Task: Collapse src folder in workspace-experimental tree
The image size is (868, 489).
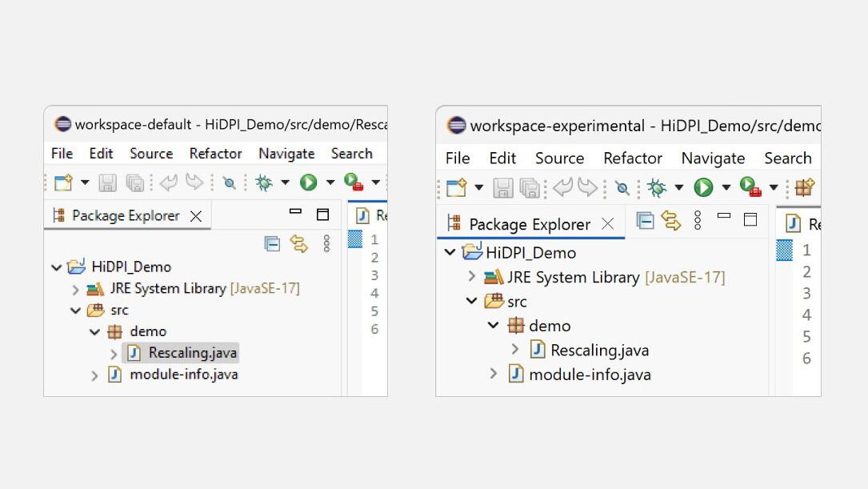Action: (x=472, y=301)
